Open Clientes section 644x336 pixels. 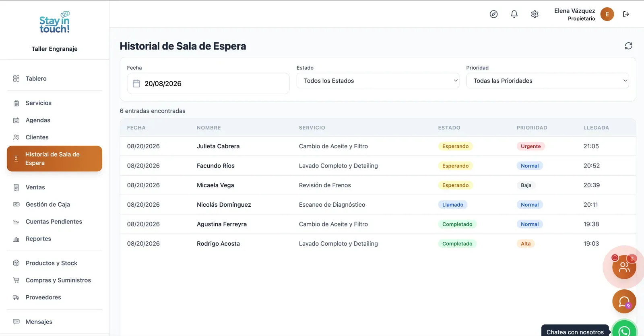[54, 137]
